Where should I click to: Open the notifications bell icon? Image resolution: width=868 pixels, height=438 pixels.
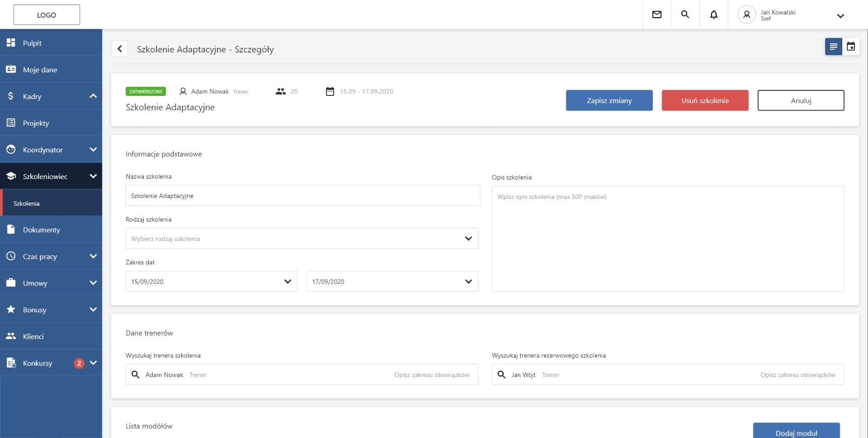pos(714,15)
